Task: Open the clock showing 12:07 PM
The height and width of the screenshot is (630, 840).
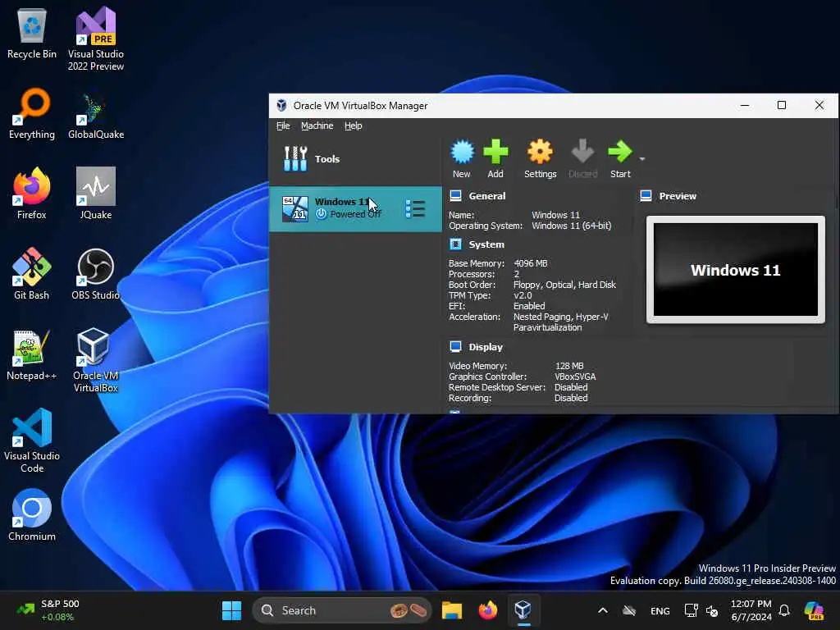Action: pos(751,610)
